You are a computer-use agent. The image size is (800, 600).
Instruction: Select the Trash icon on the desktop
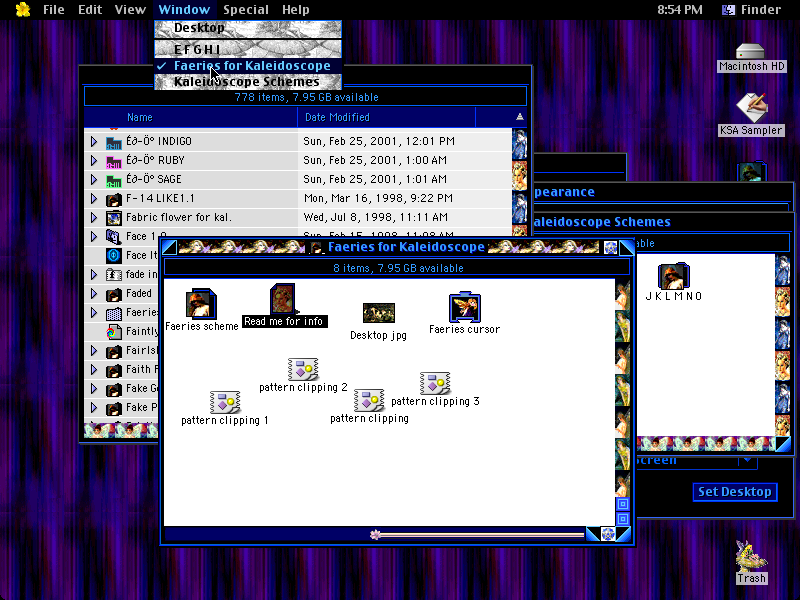tap(751, 556)
